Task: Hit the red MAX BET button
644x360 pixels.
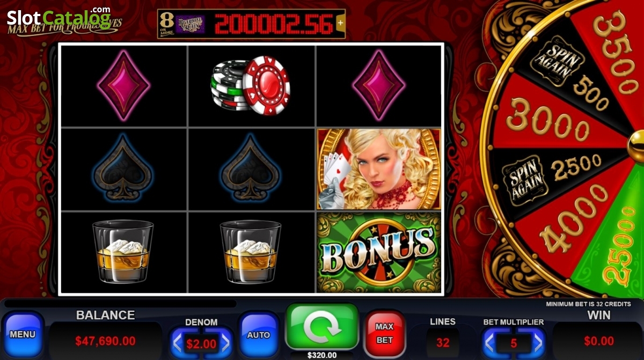Action: pyautogui.click(x=384, y=333)
